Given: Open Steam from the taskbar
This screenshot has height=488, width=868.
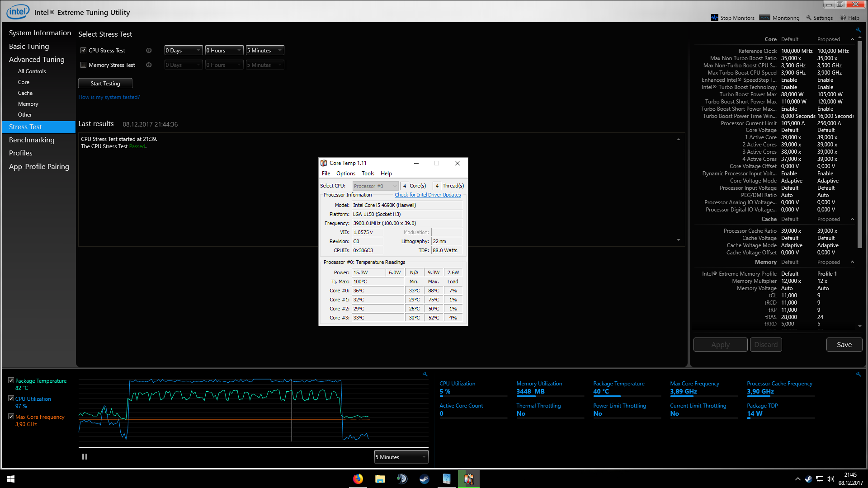Looking at the screenshot, I should coord(424,479).
